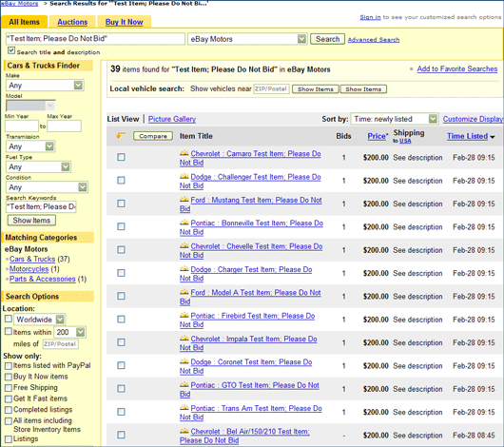Click new-listing sunrise icon beside Ford Mustang
Screen dimensions: 504x447
(x=184, y=199)
